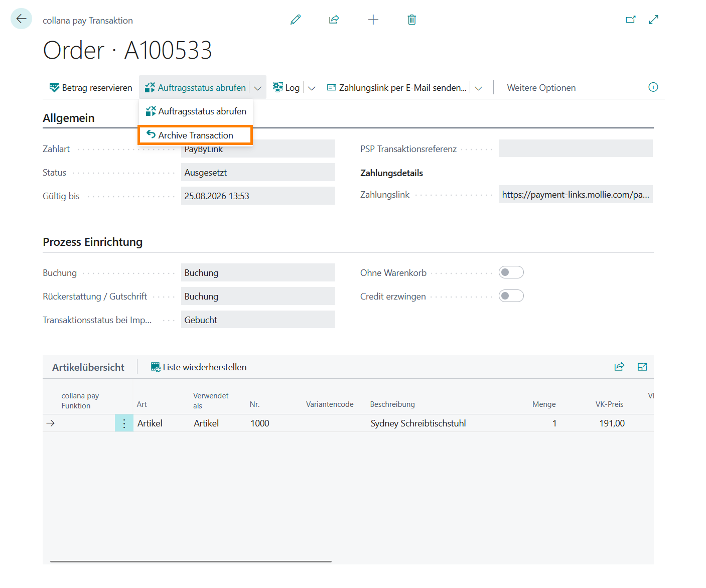This screenshot has height=588, width=706.
Task: Collapse the Allgemein section heading
Action: (x=69, y=118)
